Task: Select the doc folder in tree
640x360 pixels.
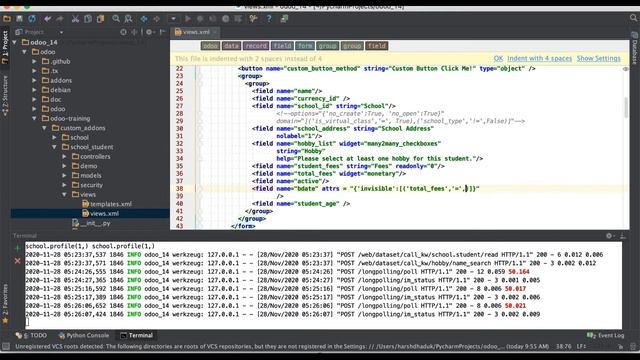Action: 51,99
